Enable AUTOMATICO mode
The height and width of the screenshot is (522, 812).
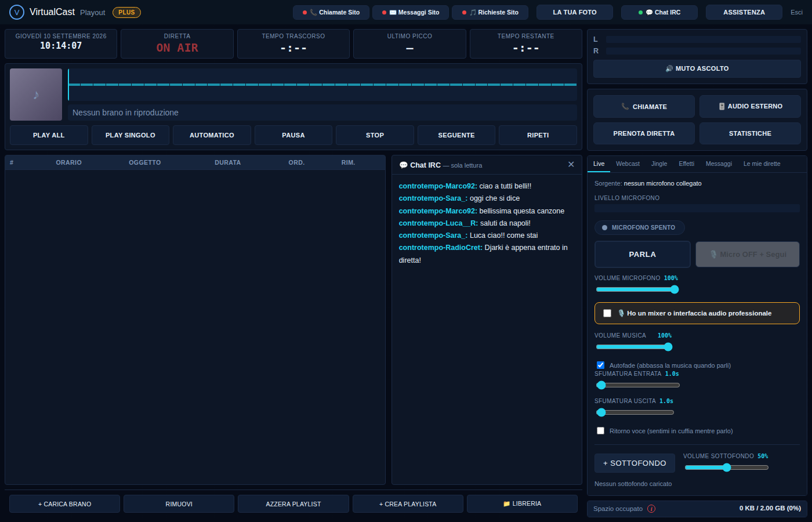(212, 135)
